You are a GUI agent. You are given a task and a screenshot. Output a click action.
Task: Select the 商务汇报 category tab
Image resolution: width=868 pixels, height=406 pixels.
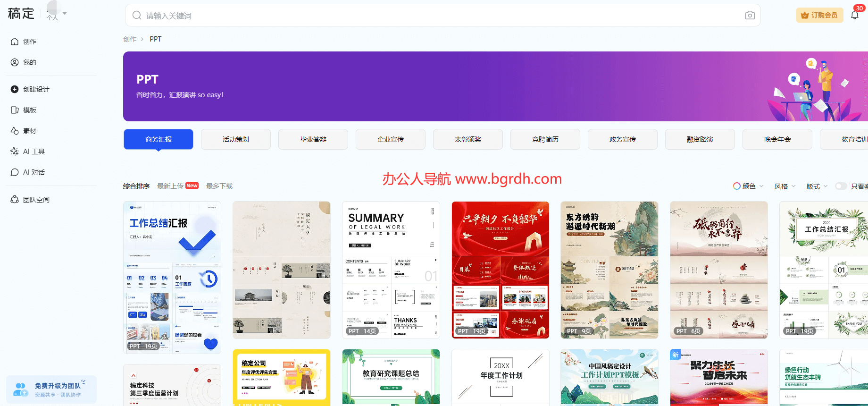click(x=159, y=139)
